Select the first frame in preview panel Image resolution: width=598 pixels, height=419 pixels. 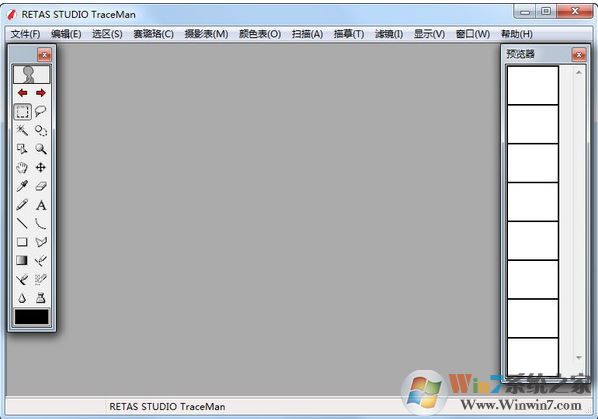[x=533, y=85]
